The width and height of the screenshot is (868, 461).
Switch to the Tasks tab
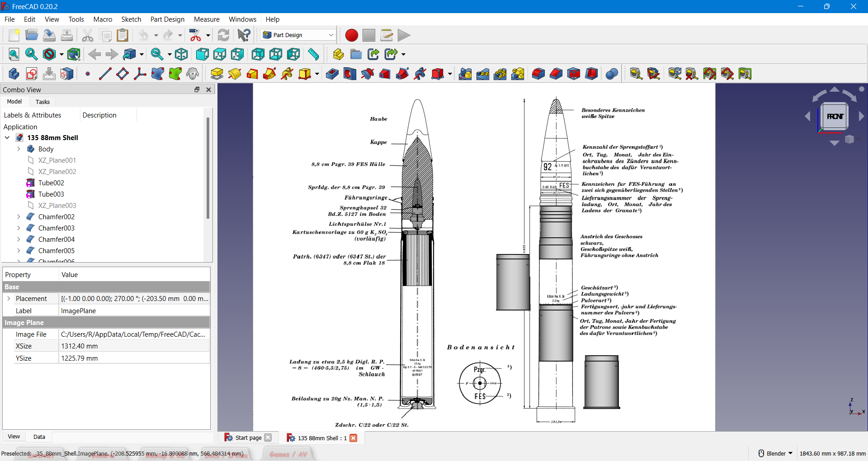click(x=42, y=102)
